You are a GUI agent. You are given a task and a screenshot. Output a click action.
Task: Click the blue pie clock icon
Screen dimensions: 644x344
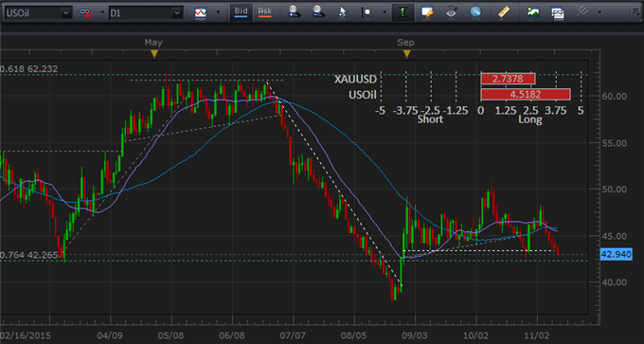(475, 12)
